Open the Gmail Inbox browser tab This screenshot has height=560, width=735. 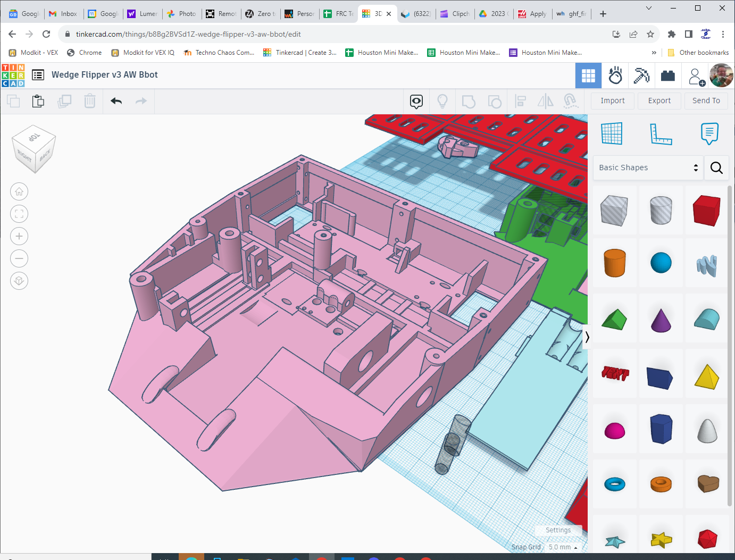64,14
